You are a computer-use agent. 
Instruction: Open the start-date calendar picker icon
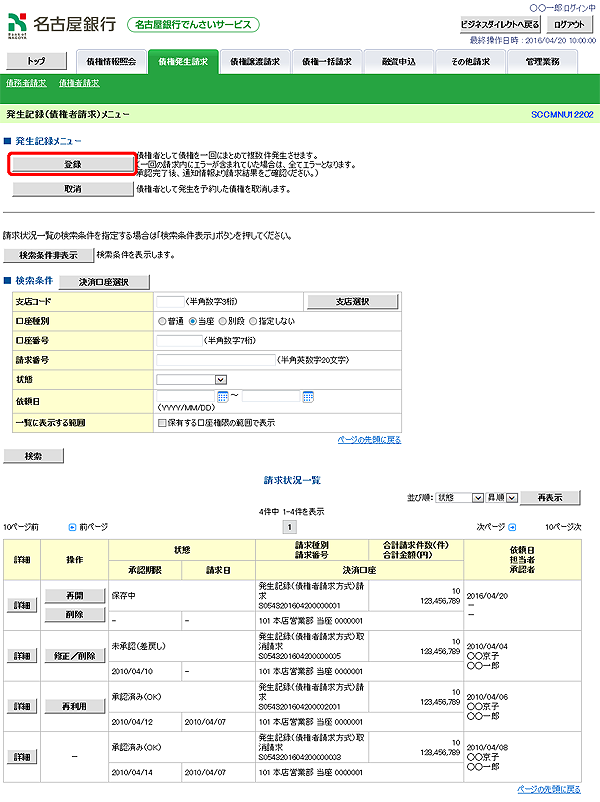point(223,397)
